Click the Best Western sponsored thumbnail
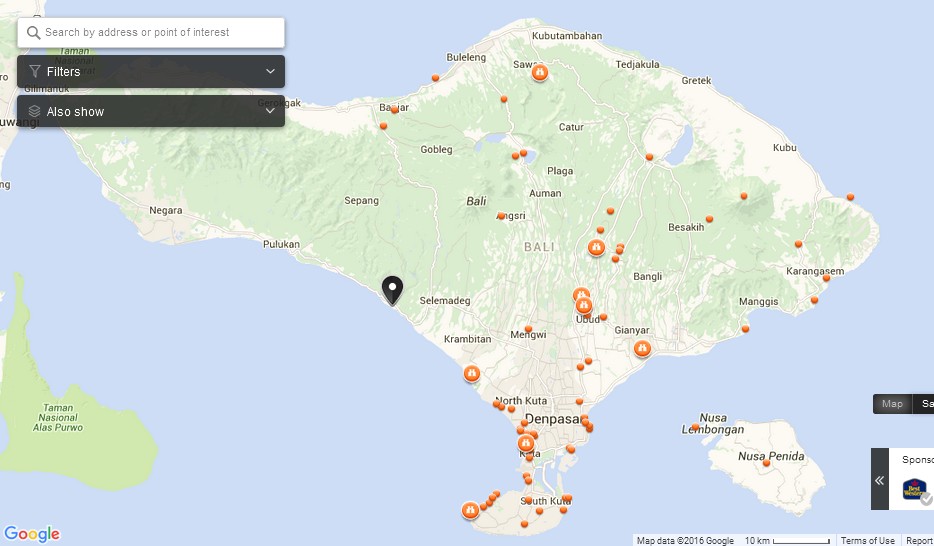Screen dimensions: 934x546 [x=914, y=488]
